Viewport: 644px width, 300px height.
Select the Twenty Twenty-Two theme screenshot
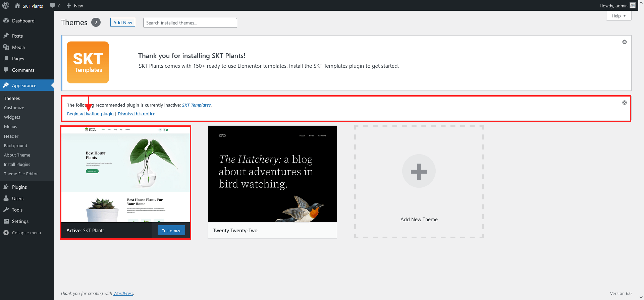tap(272, 174)
